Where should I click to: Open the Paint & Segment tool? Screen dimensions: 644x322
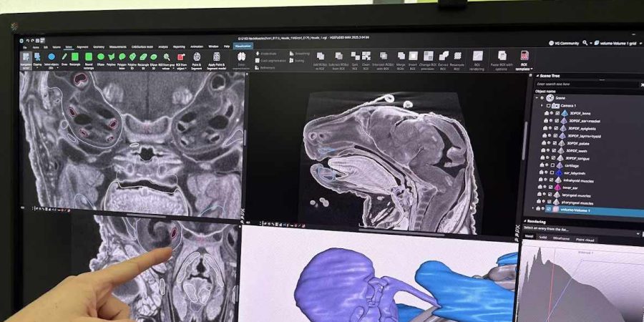[197, 59]
